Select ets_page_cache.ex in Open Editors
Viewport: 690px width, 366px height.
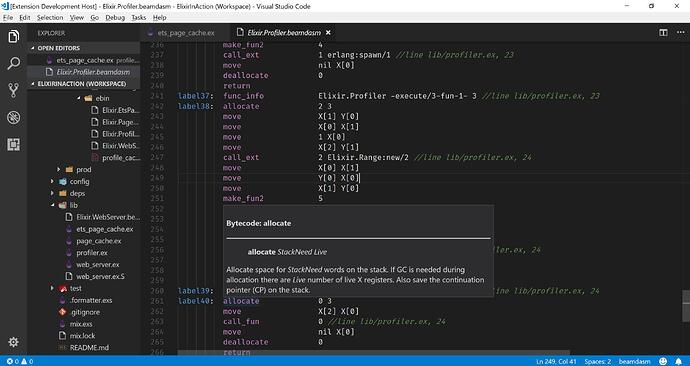point(84,60)
